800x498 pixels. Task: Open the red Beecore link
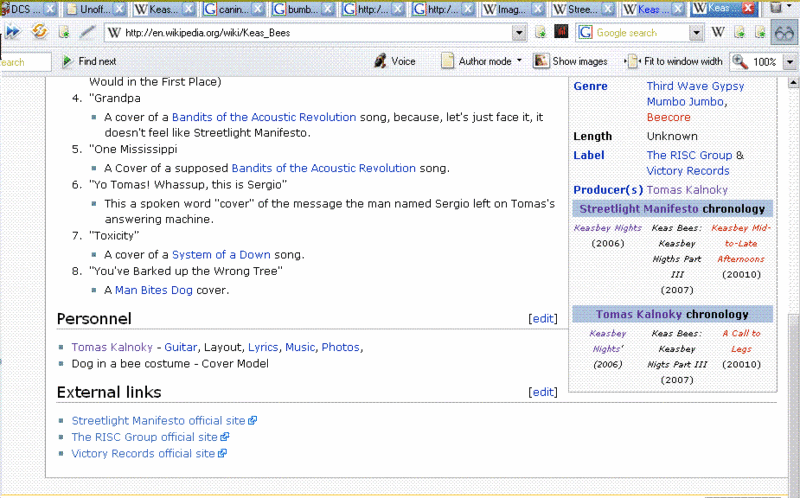[668, 117]
